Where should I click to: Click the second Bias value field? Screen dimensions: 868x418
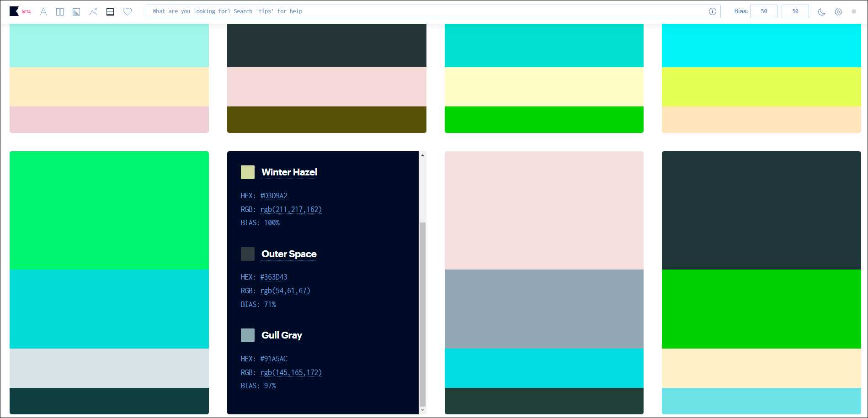click(x=795, y=11)
